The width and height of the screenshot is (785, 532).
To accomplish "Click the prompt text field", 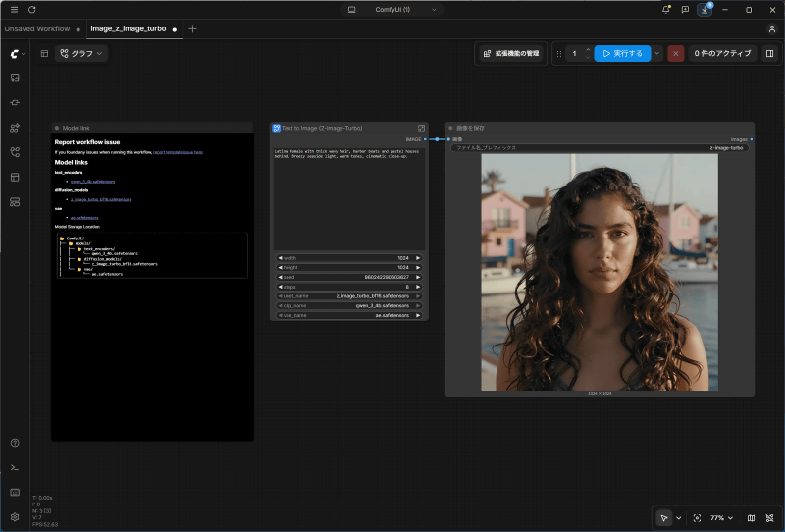I will tap(349, 198).
